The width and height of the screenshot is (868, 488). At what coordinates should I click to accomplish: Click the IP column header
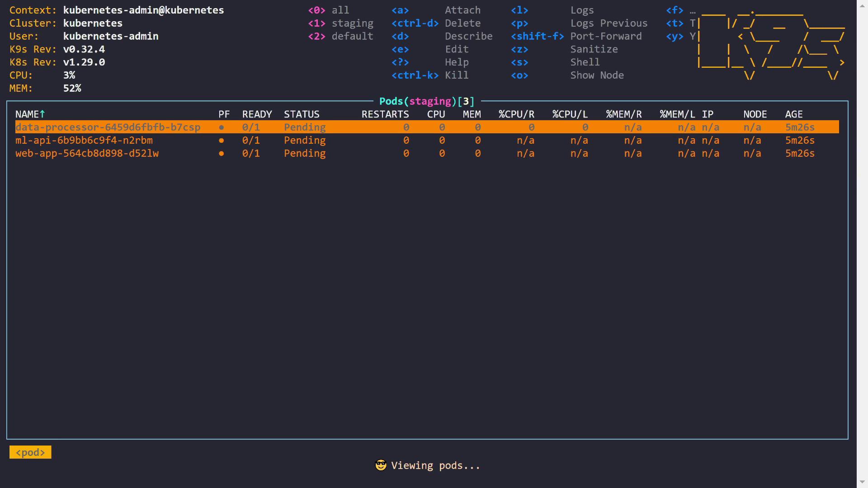click(708, 114)
